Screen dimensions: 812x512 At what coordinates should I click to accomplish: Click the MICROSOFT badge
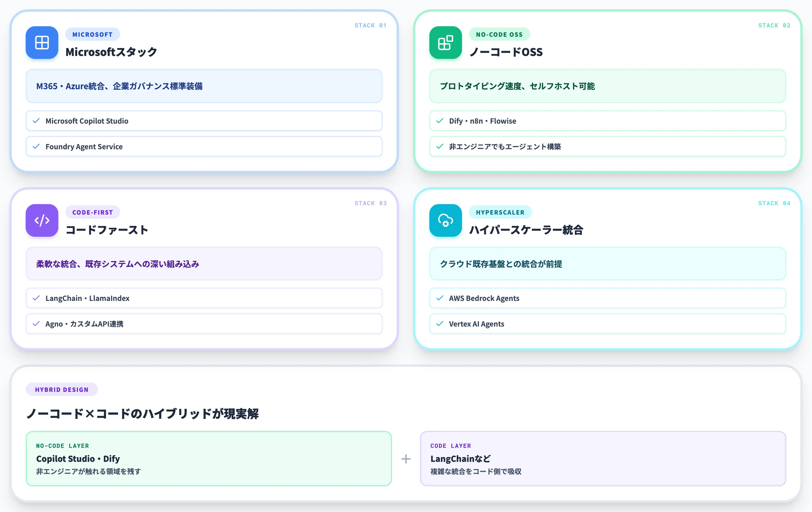pyautogui.click(x=92, y=34)
